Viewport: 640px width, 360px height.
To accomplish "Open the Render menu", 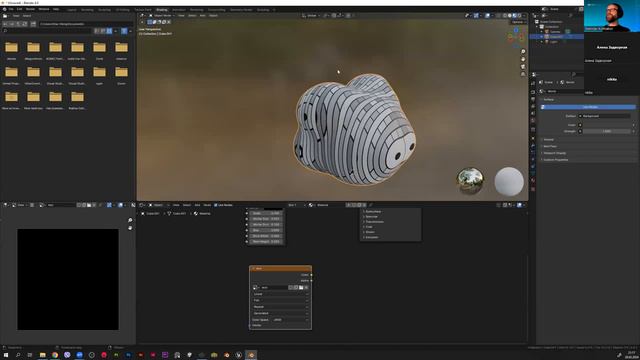I will coord(30,9).
